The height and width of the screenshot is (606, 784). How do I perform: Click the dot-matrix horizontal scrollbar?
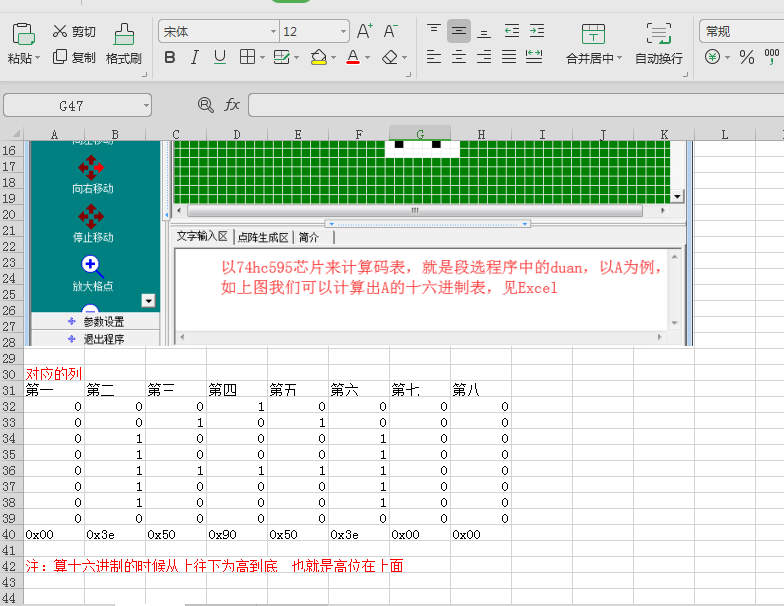pyautogui.click(x=415, y=210)
